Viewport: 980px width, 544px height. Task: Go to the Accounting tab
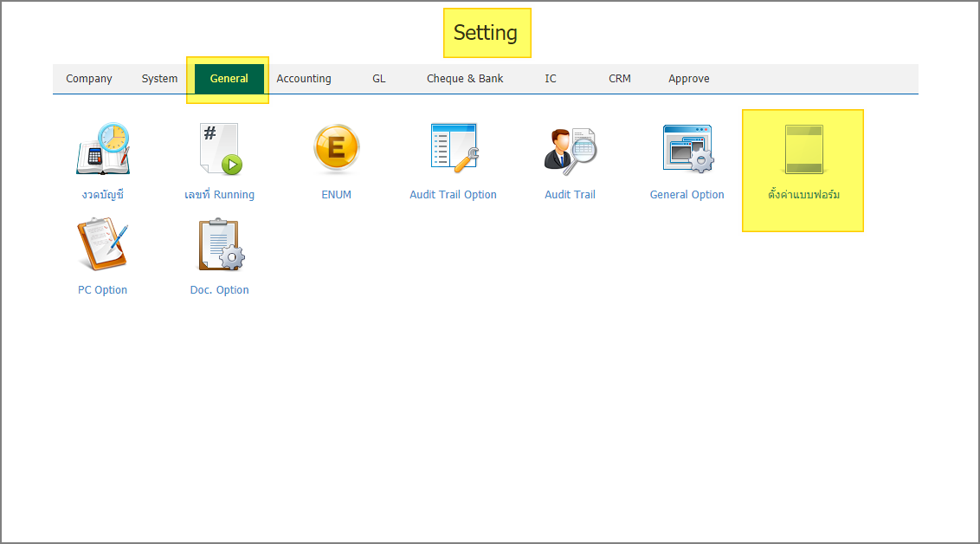(x=304, y=79)
